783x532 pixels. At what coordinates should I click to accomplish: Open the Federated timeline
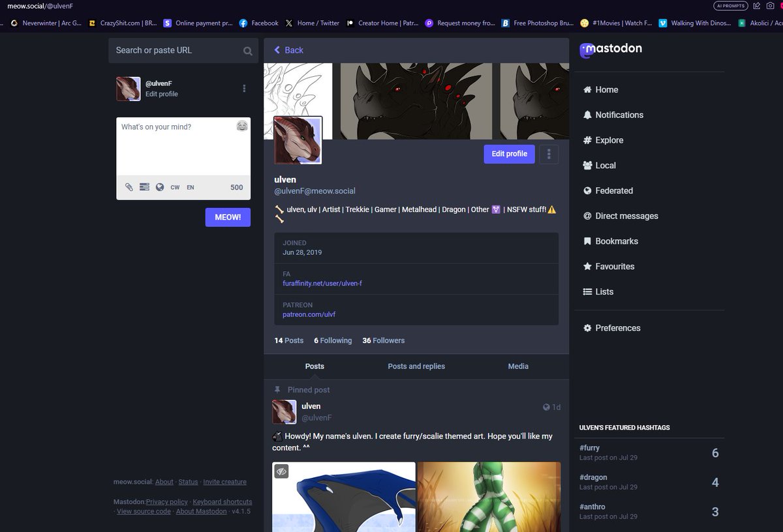607,191
